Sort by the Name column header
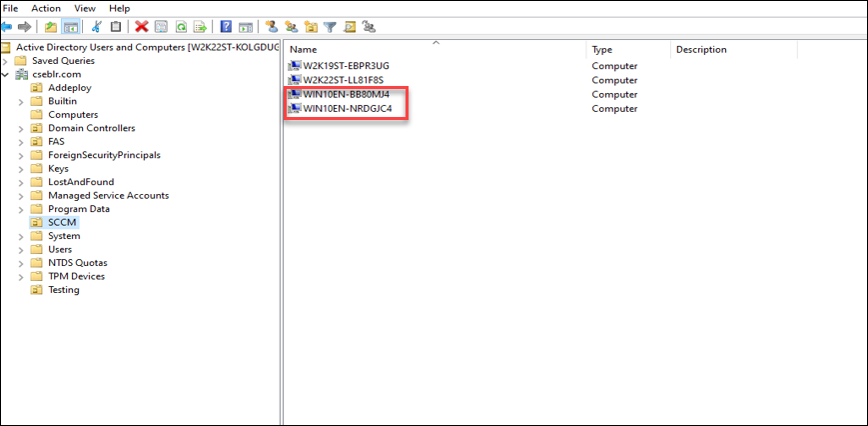 pyautogui.click(x=434, y=49)
